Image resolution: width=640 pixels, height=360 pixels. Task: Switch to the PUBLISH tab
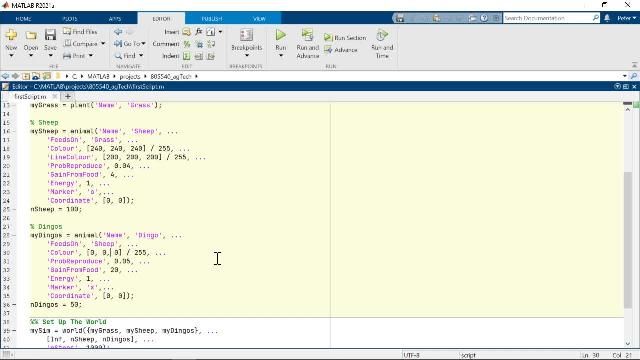coord(212,19)
